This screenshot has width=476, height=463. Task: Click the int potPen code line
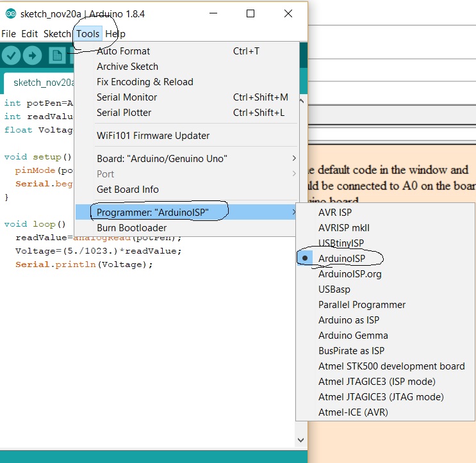coord(38,103)
